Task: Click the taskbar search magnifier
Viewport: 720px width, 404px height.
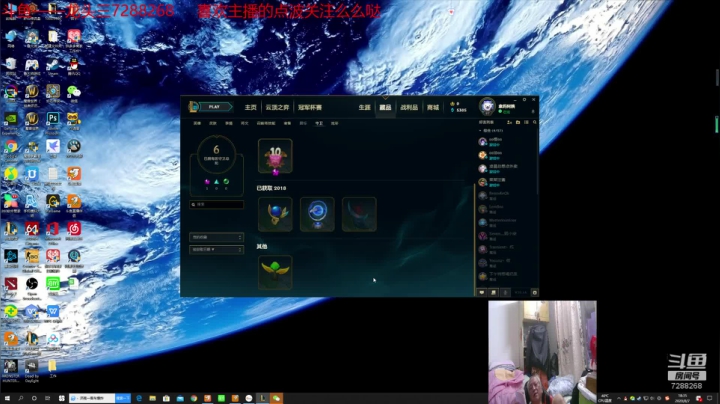Action: pyautogui.click(x=21, y=398)
